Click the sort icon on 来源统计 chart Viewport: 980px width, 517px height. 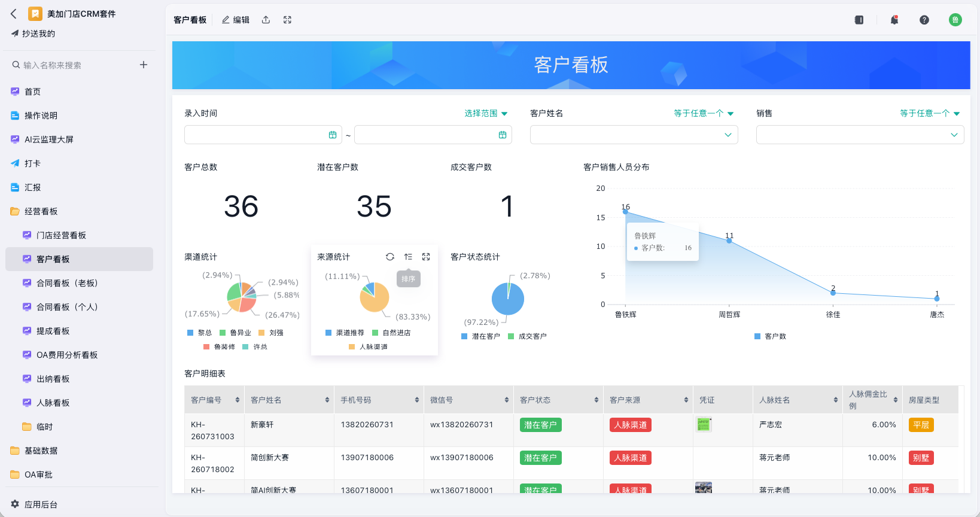[408, 257]
